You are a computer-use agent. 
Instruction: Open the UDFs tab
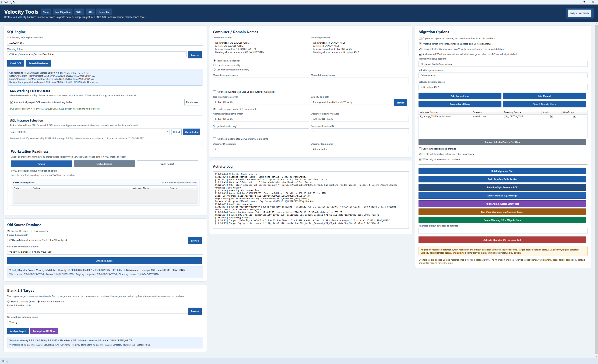[x=90, y=12]
